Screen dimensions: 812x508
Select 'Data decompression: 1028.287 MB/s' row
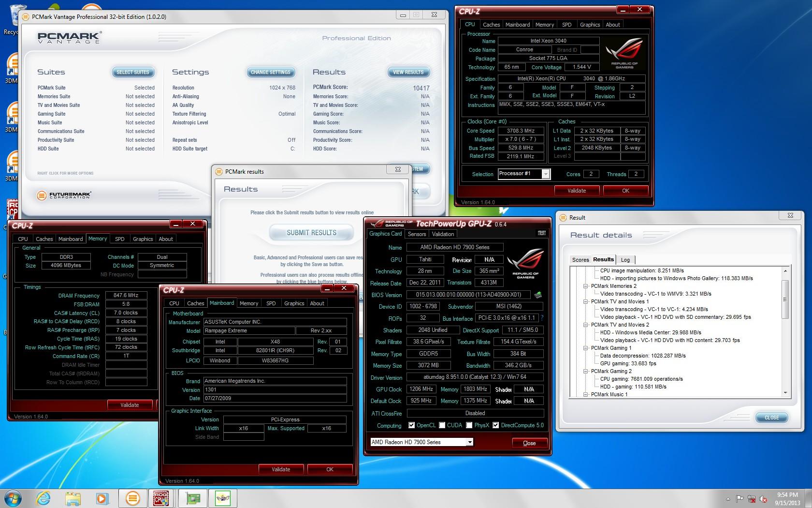(x=643, y=356)
